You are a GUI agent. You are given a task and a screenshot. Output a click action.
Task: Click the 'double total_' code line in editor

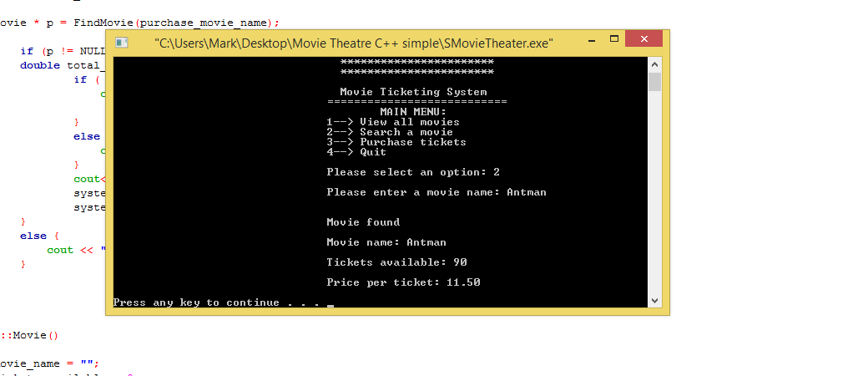click(63, 65)
